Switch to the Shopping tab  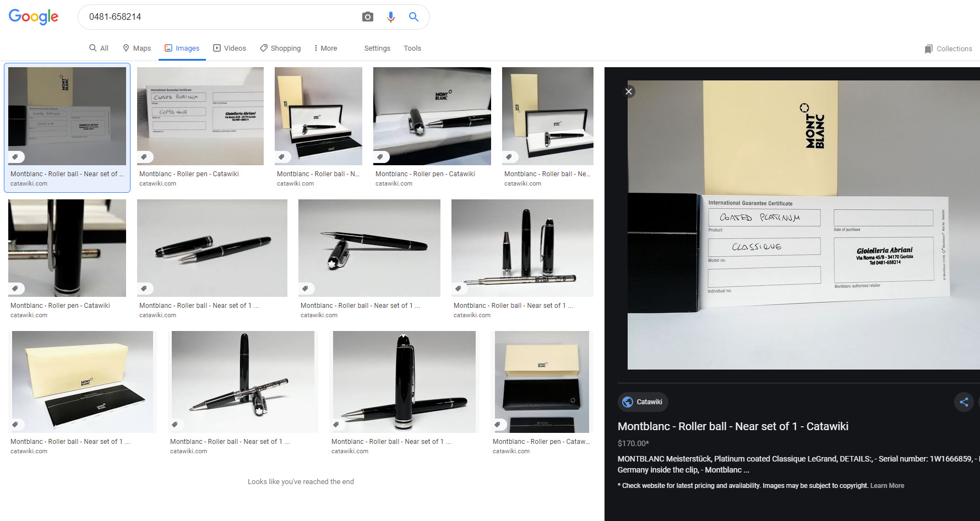click(x=280, y=48)
